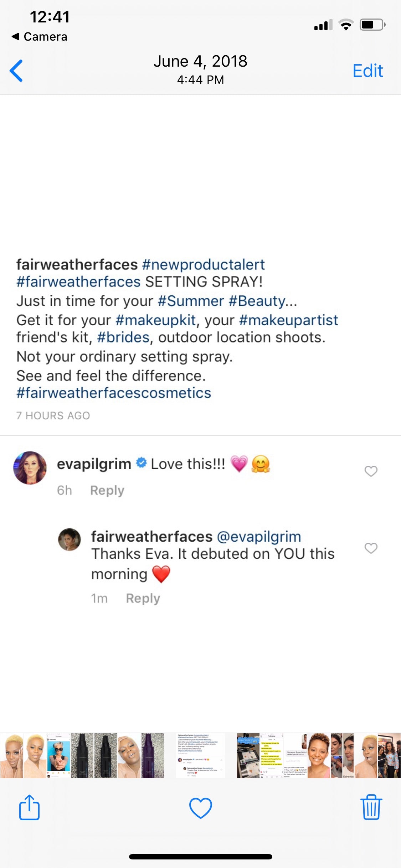Like evapilgrim's comment heart
The image size is (401, 868).
point(371,471)
